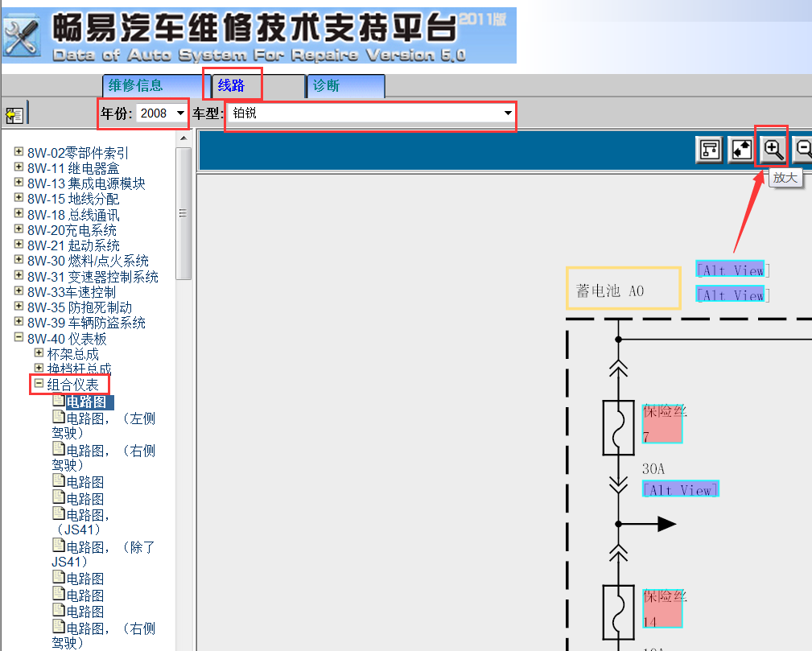Select 8W-35 防抱死制动 in tree
Screen dimensions: 812x651
pos(80,307)
